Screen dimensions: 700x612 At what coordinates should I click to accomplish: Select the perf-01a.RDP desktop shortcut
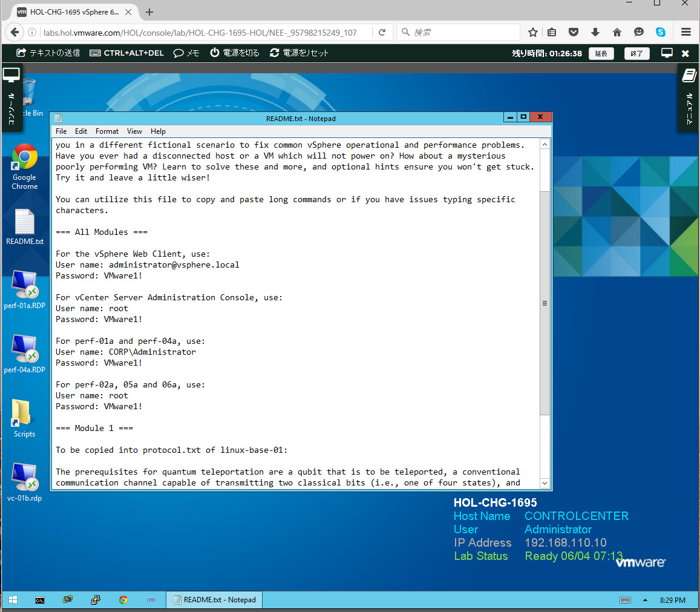(x=25, y=290)
